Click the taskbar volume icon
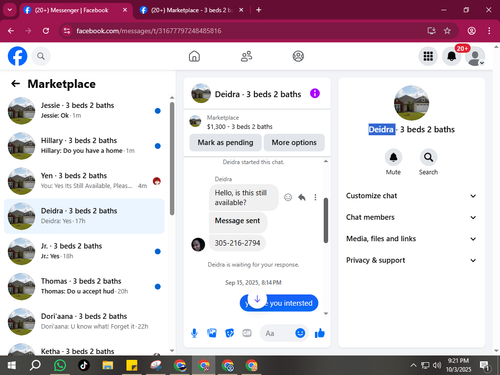500x375 pixels. (437, 365)
